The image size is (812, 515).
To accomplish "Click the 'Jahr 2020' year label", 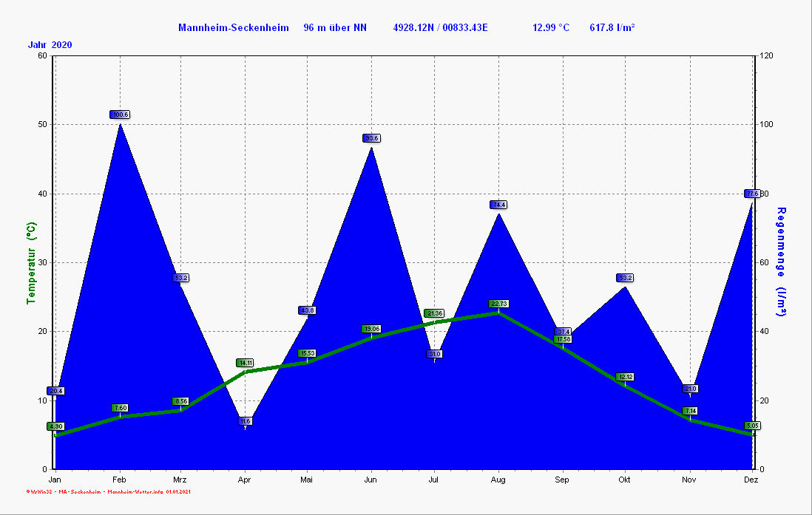I will pos(50,45).
